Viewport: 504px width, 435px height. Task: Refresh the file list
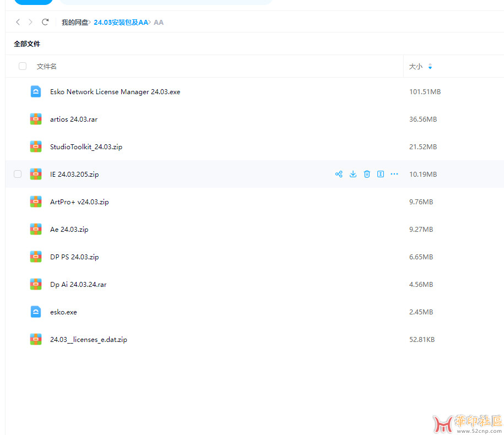point(45,22)
